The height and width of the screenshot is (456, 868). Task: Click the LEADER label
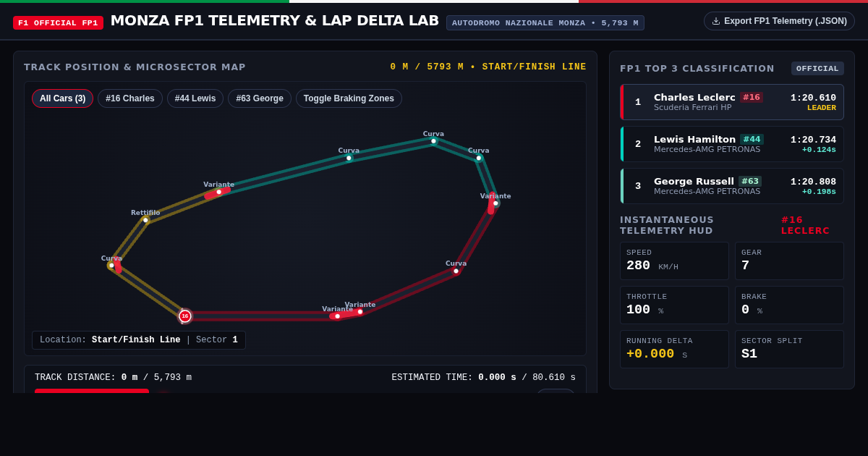[x=822, y=108]
